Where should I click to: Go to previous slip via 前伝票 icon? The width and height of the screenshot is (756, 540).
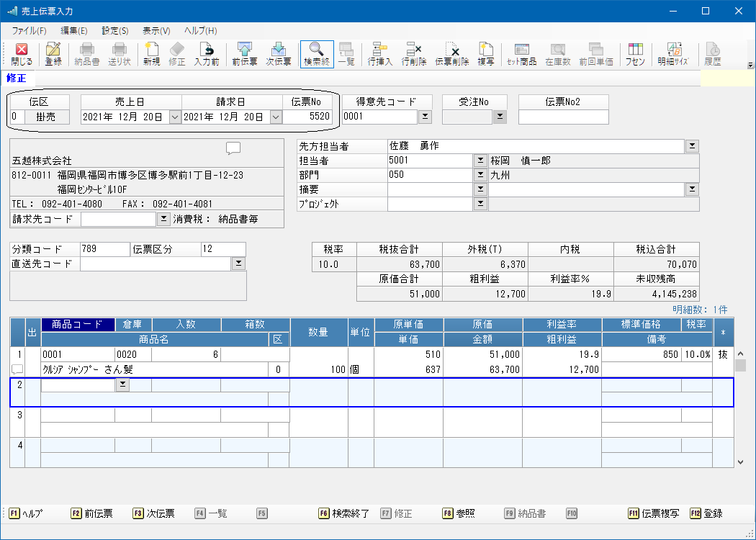pyautogui.click(x=245, y=54)
